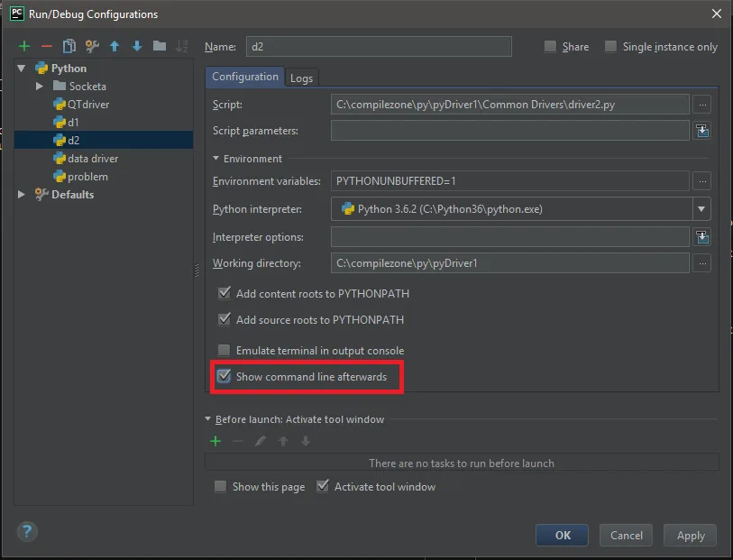Image resolution: width=733 pixels, height=560 pixels.
Task: Open the Edit Defaults wrench icon
Action: (92, 46)
